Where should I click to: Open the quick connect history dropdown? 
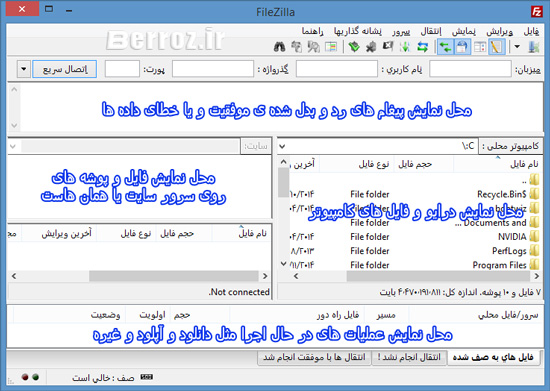pos(24,69)
